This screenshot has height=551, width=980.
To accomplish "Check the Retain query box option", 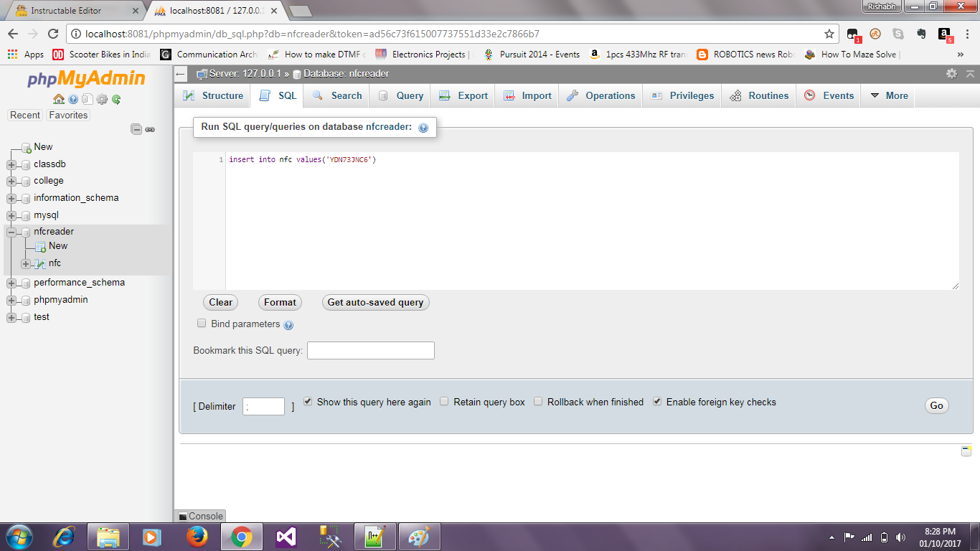I will [x=445, y=402].
